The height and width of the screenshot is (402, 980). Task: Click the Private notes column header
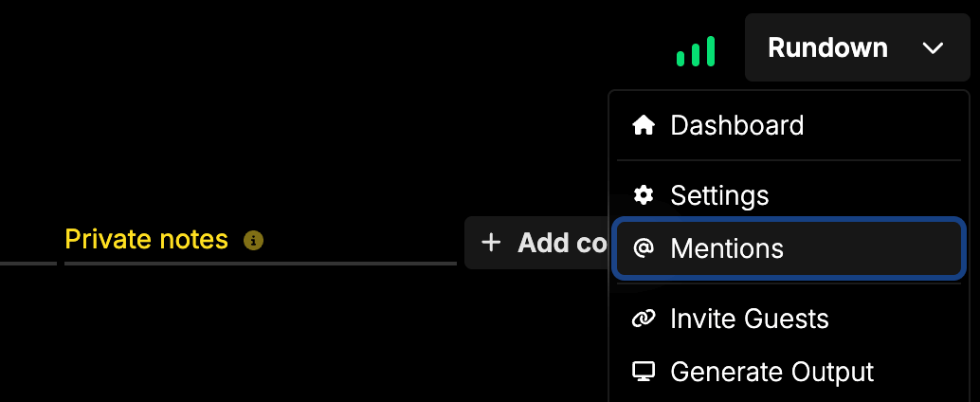tap(147, 240)
